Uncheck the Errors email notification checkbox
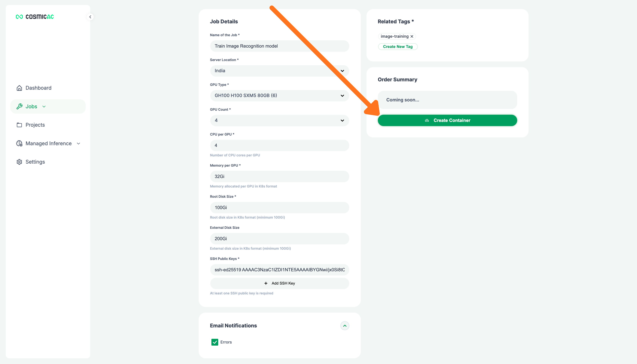 pyautogui.click(x=215, y=342)
